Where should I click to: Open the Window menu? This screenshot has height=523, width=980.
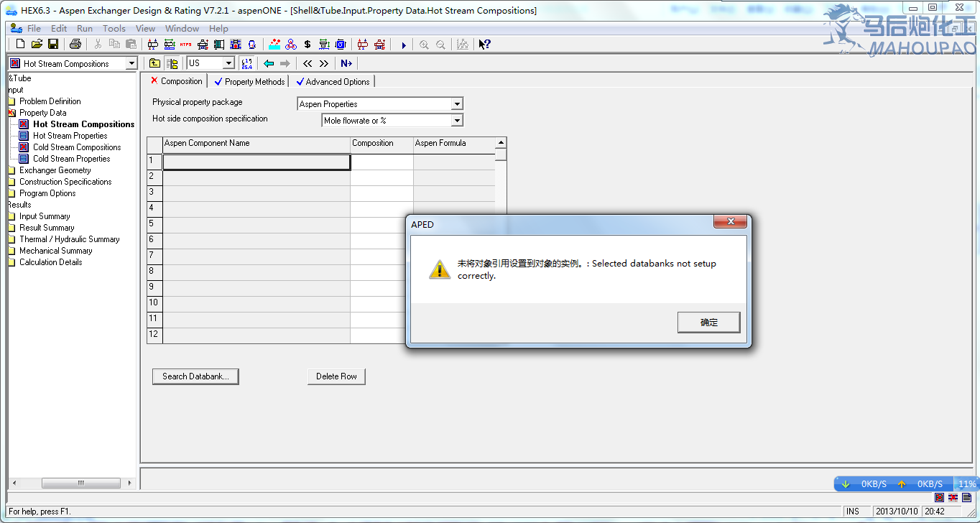(x=182, y=29)
